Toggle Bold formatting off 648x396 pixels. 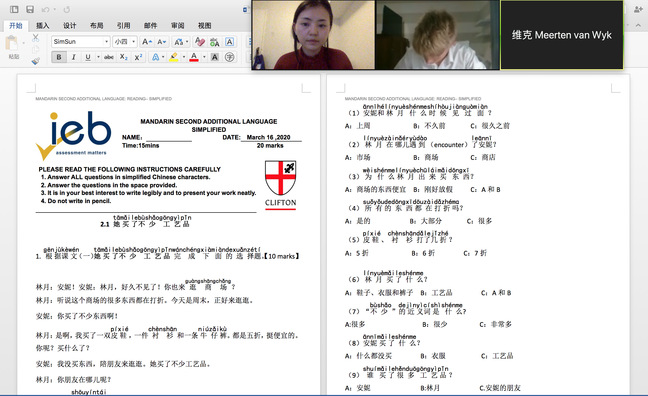click(59, 57)
